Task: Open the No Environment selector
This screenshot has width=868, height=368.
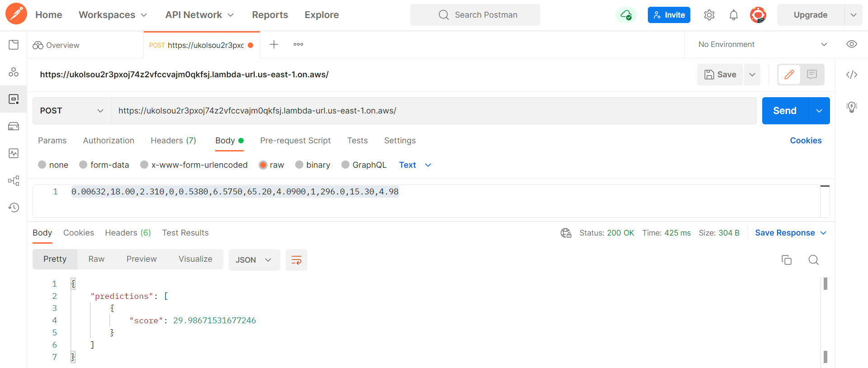Action: (x=763, y=44)
